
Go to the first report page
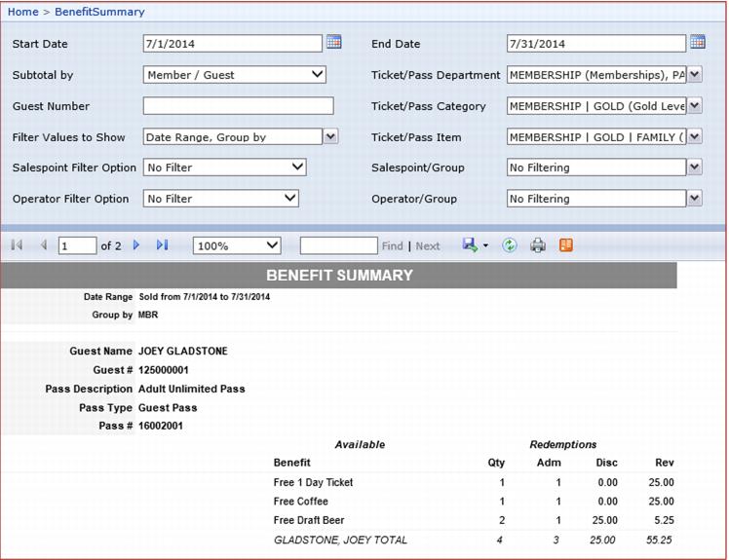(x=17, y=245)
